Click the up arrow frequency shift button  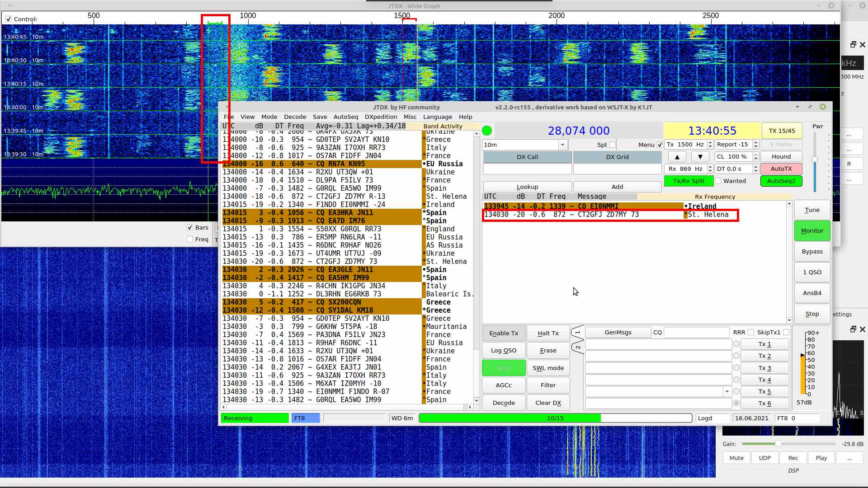tap(677, 157)
